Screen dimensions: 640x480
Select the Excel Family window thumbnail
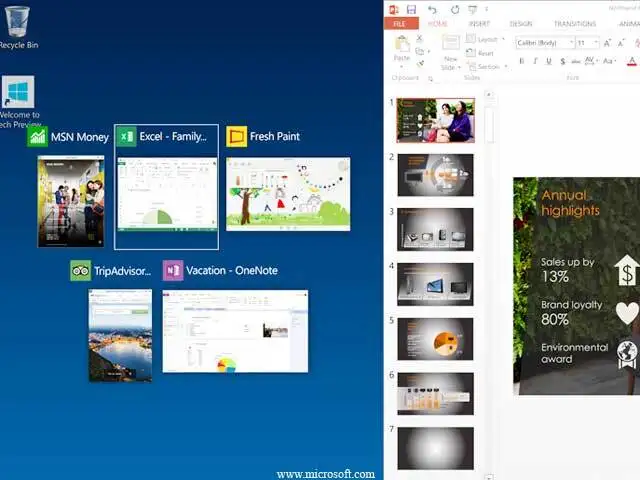tap(167, 195)
